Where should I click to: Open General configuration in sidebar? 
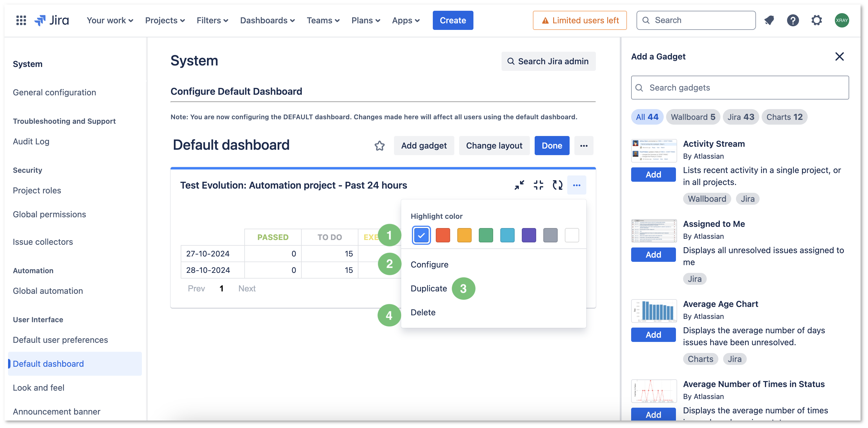pyautogui.click(x=54, y=92)
